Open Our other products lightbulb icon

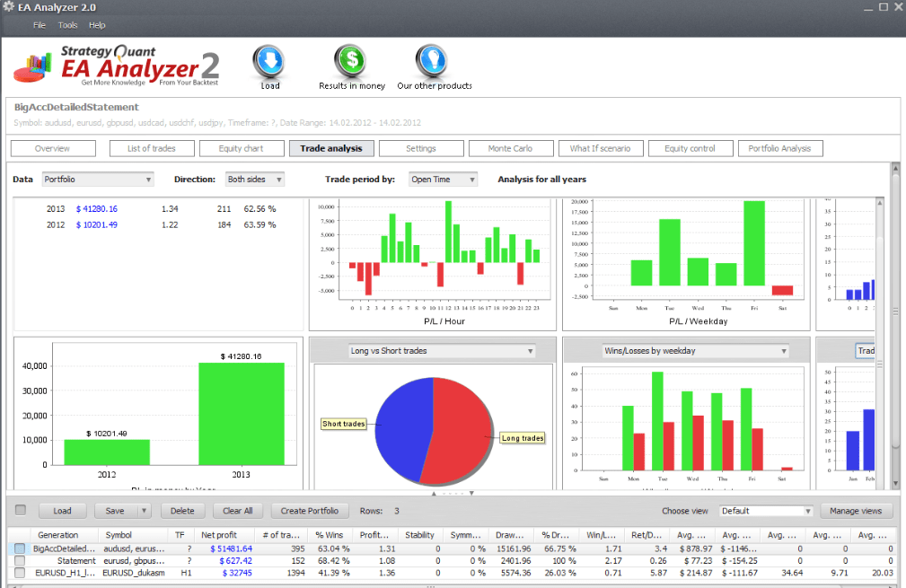coord(433,61)
